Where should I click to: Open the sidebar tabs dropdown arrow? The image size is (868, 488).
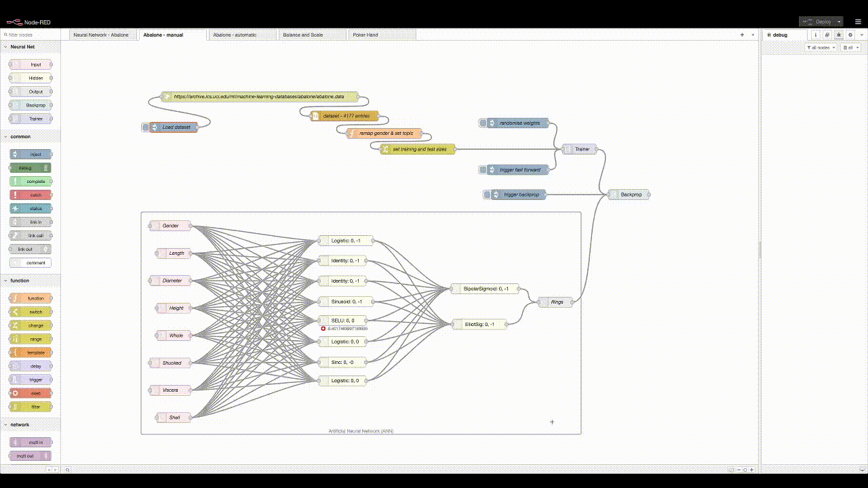(x=861, y=35)
